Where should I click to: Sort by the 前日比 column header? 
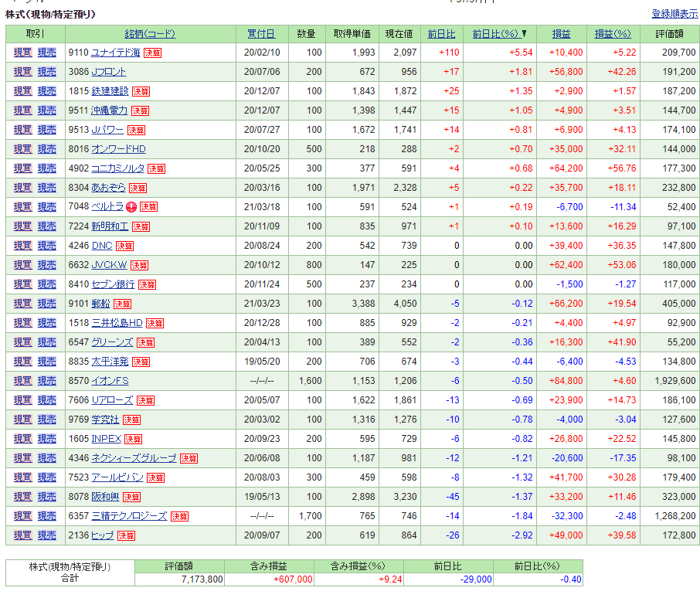(441, 34)
